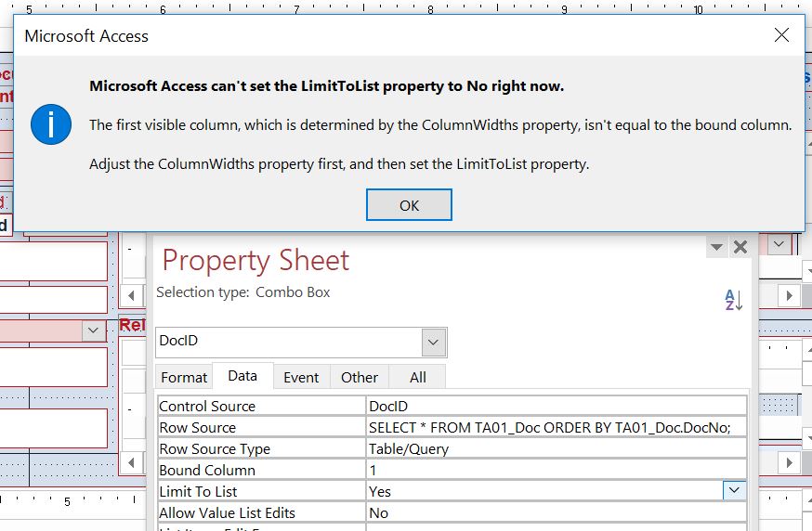The image size is (812, 531).
Task: Select the Row Source property label
Action: pyautogui.click(x=197, y=427)
